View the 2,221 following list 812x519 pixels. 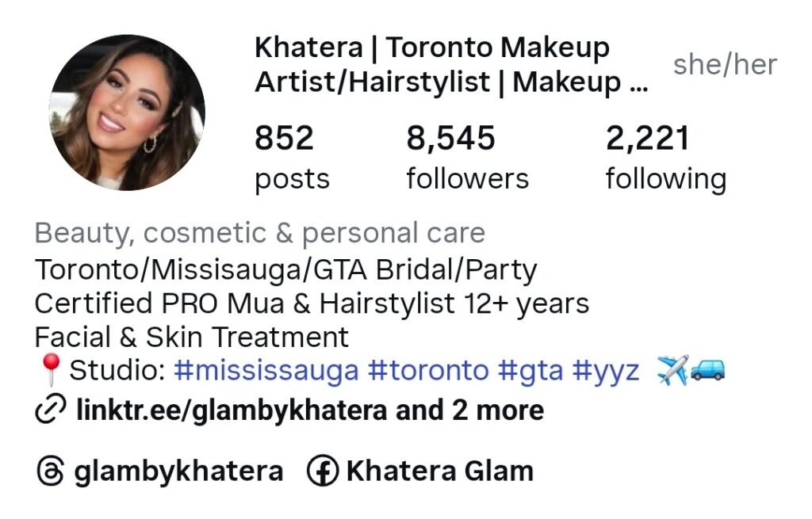(x=666, y=158)
